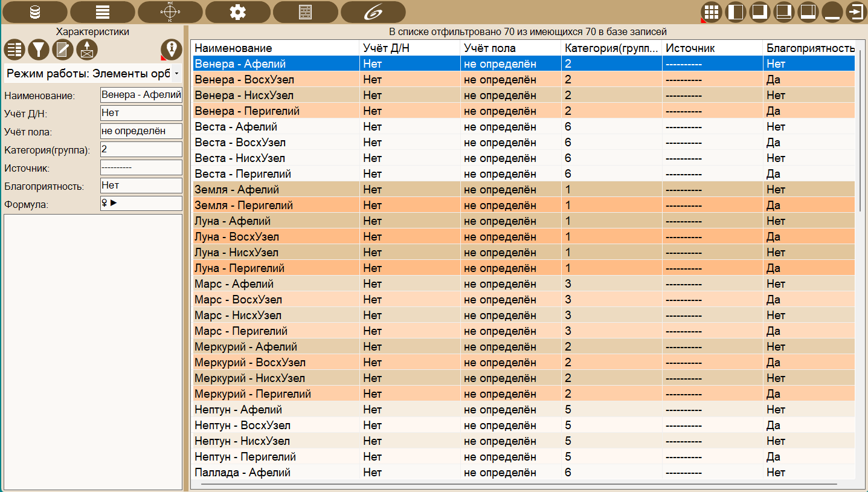The width and height of the screenshot is (868, 492).
Task: Open settings via the gear icon
Action: pos(237,12)
